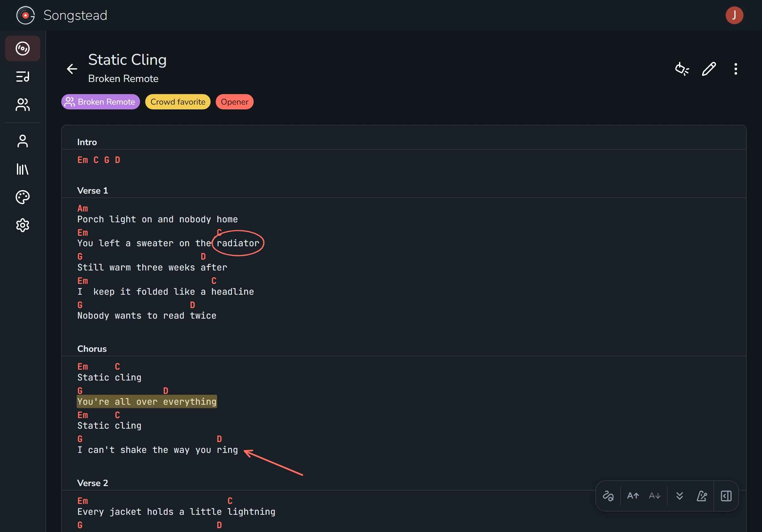Click the highlighted lyric You're all over everything

click(x=147, y=402)
